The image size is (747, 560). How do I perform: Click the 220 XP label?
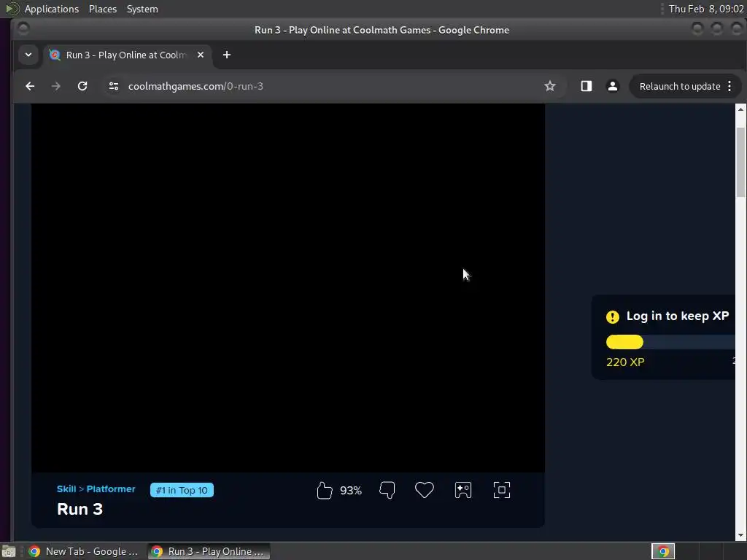click(625, 362)
